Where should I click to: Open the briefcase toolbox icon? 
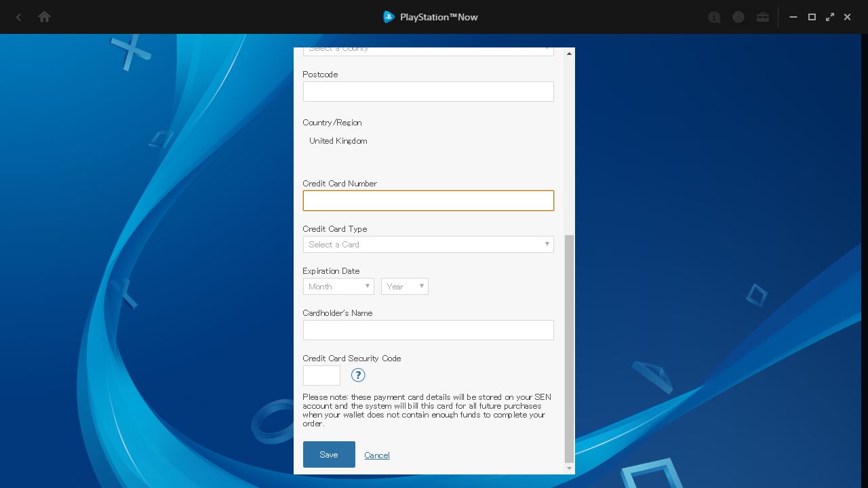[763, 17]
